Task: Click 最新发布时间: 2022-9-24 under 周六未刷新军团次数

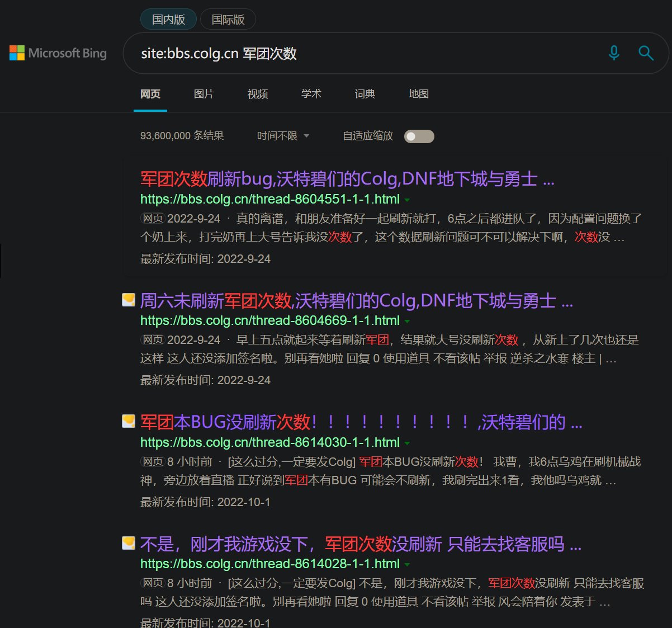Action: [x=205, y=380]
